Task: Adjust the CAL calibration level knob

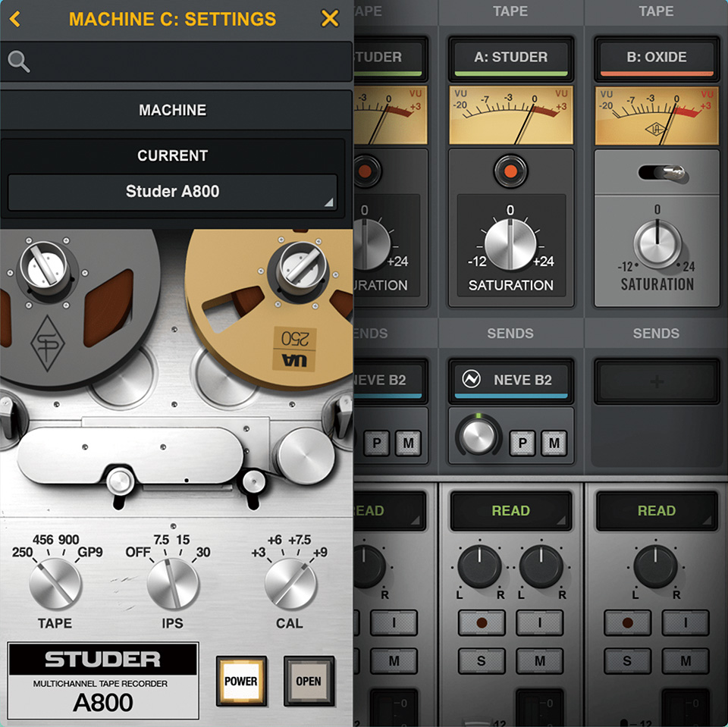Action: pos(290,584)
